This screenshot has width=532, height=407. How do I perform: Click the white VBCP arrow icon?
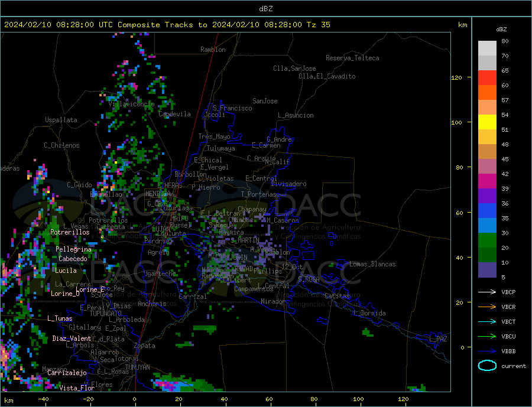(487, 292)
